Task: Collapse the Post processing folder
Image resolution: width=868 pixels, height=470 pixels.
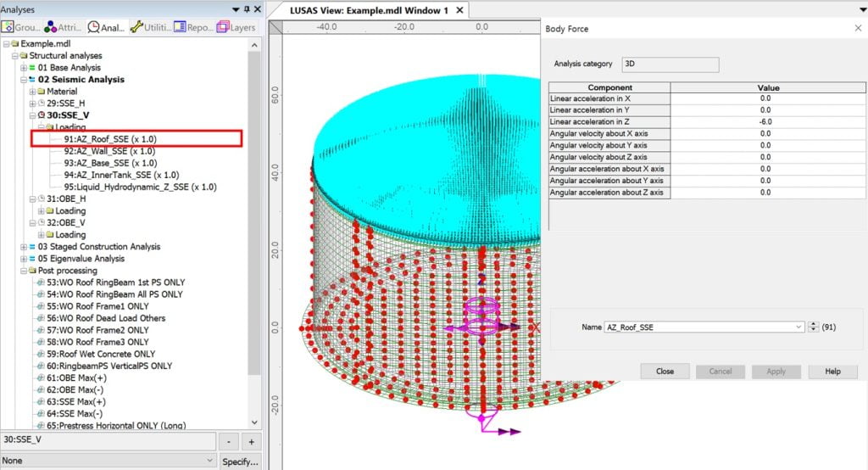Action: tap(24, 271)
